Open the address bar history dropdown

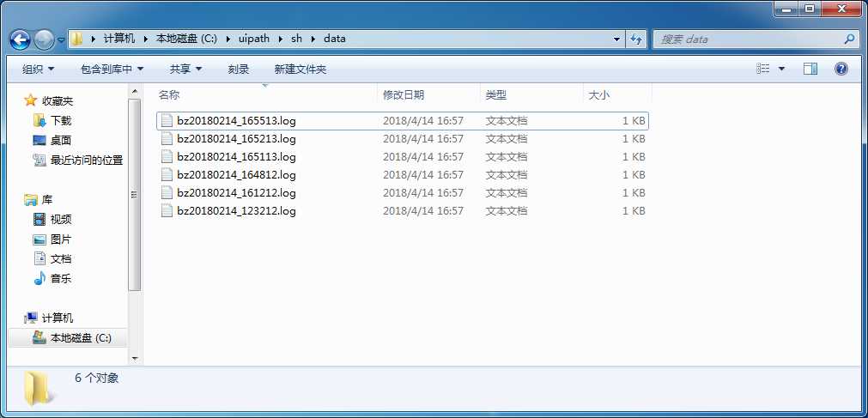[x=616, y=39]
